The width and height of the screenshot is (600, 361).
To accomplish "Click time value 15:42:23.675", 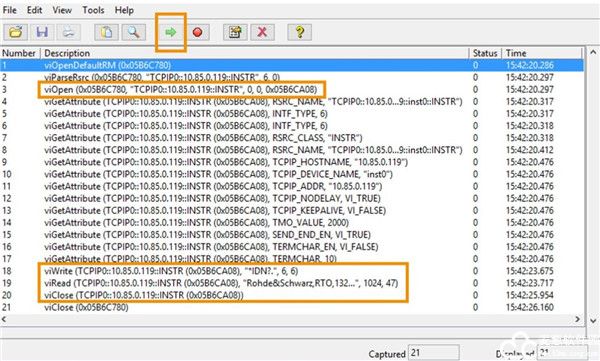I will tap(530, 271).
